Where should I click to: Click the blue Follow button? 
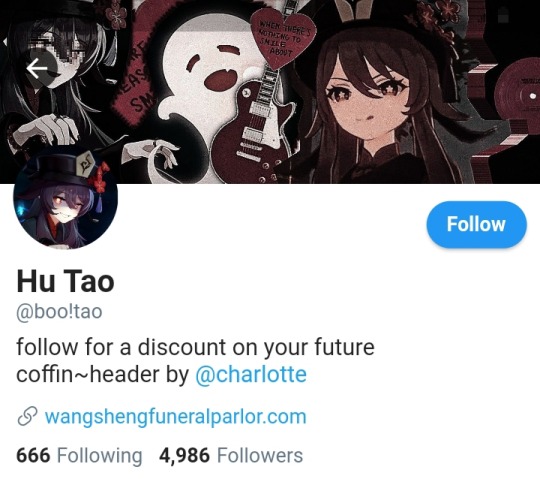(476, 224)
